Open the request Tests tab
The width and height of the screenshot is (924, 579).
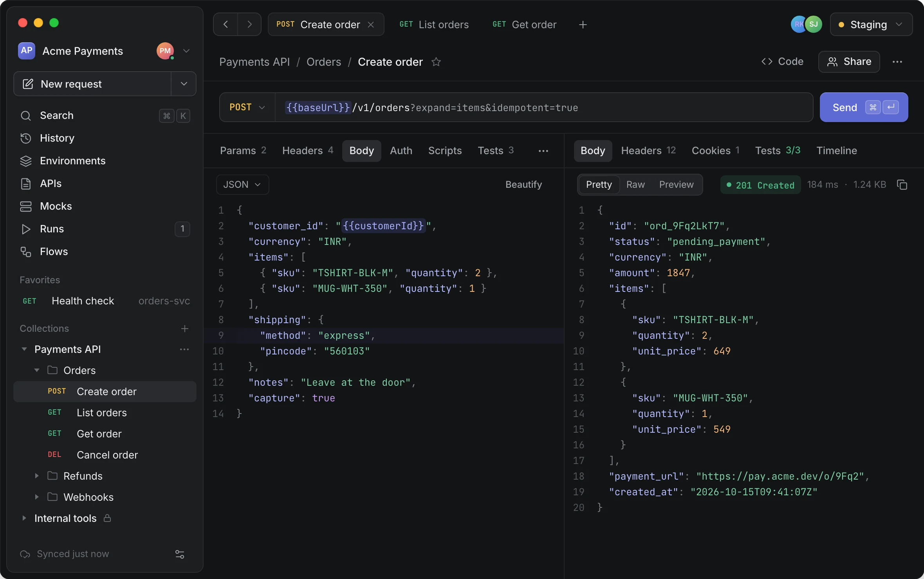pyautogui.click(x=496, y=151)
